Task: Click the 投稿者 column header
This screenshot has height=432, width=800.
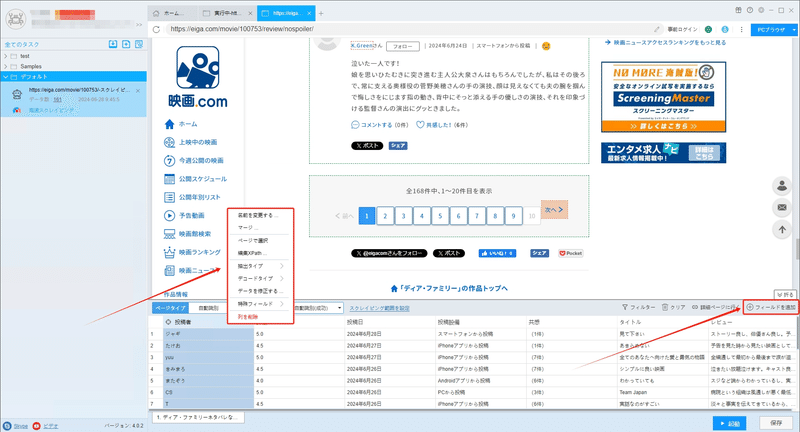Action: [209, 322]
